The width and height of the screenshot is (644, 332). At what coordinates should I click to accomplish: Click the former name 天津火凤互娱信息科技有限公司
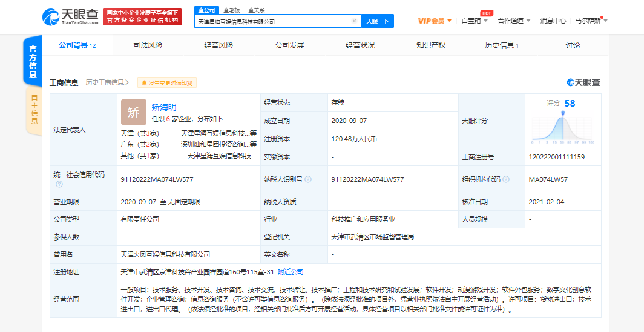tap(165, 254)
